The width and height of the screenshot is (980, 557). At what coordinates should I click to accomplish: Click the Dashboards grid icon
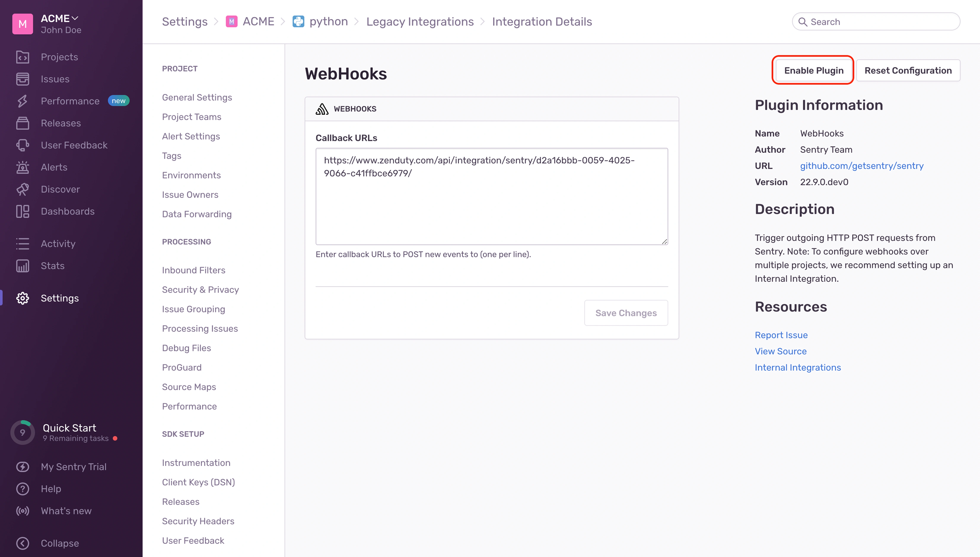coord(22,211)
